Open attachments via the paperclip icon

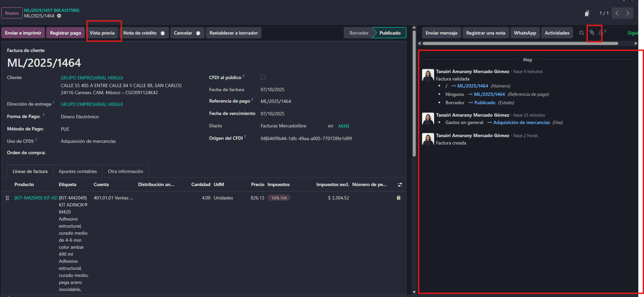[x=592, y=33]
